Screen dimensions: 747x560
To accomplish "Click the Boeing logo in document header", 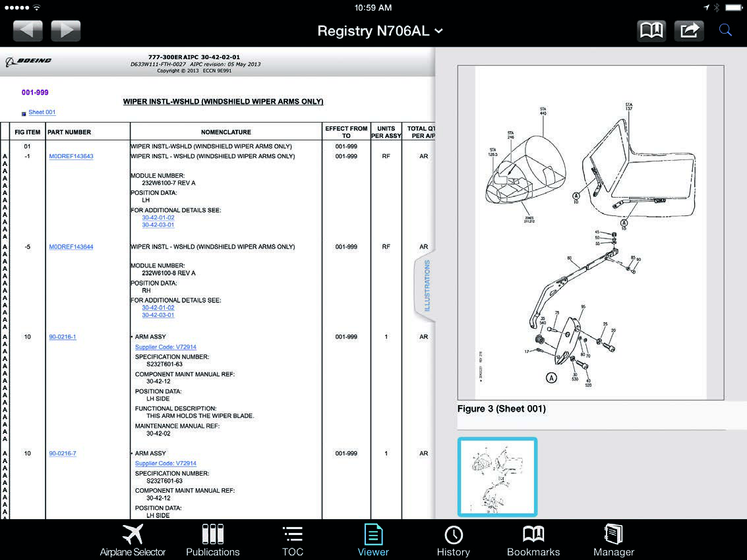I will click(28, 61).
